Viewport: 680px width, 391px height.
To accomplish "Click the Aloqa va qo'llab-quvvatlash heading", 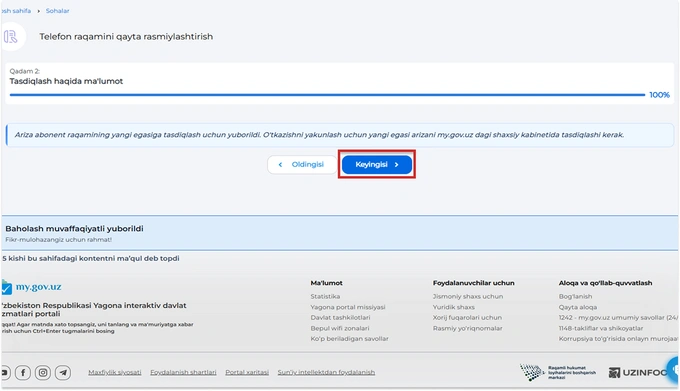I will point(605,283).
